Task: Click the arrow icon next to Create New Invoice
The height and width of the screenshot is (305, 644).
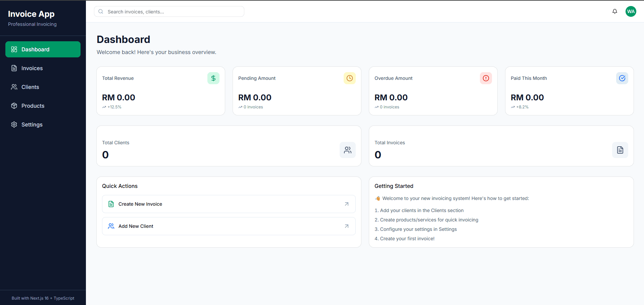Action: tap(346, 204)
